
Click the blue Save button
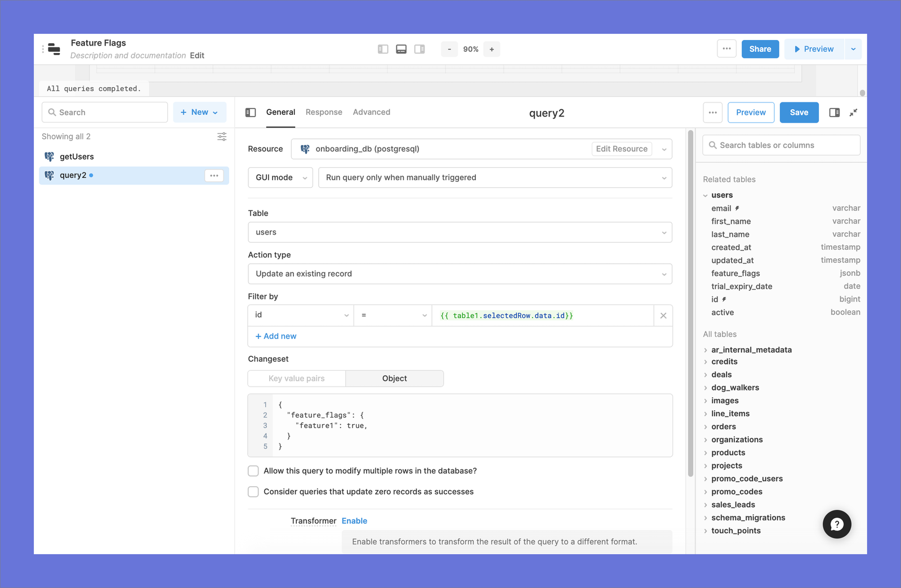click(799, 113)
